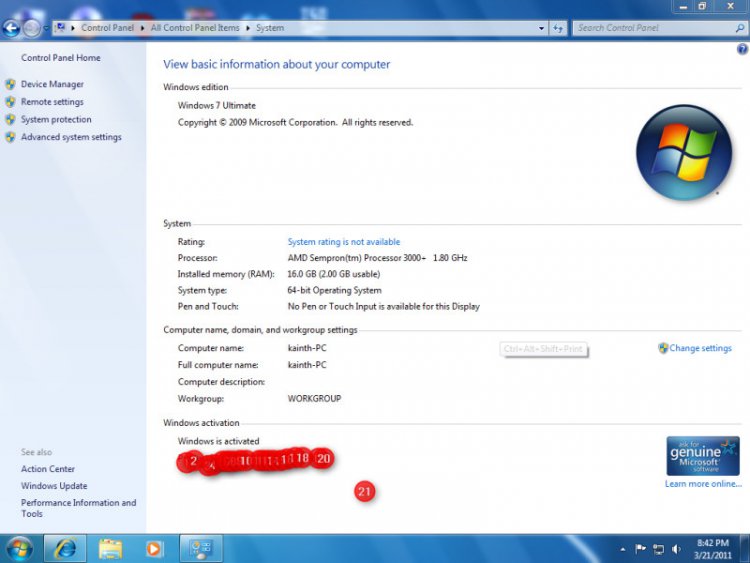Open System protection from sidebar

(x=56, y=120)
